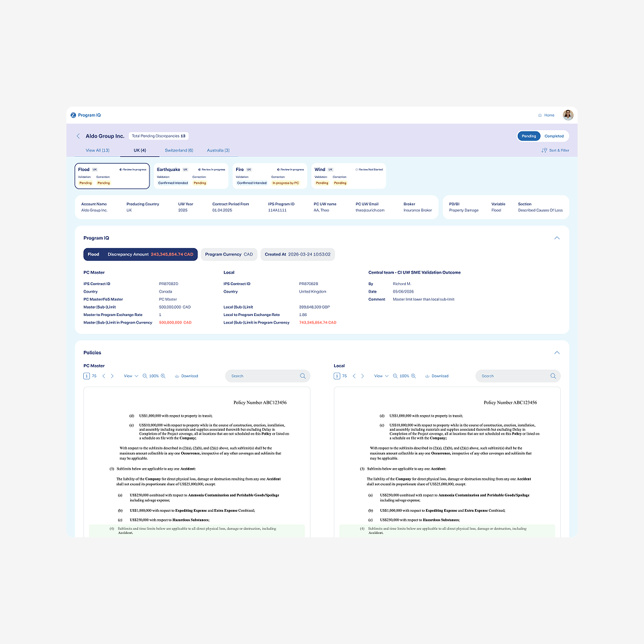Click the Insurance Broker value
The image size is (644, 644).
pos(418,210)
